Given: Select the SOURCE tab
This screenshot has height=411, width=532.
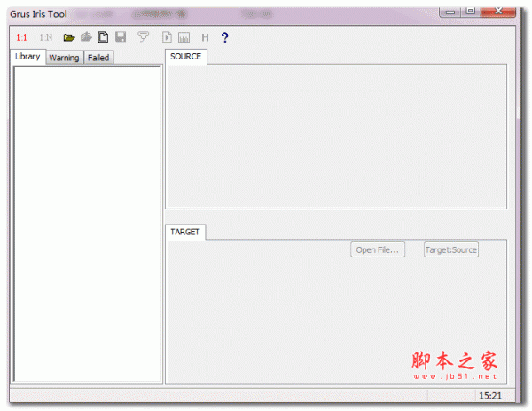Looking at the screenshot, I should [186, 57].
